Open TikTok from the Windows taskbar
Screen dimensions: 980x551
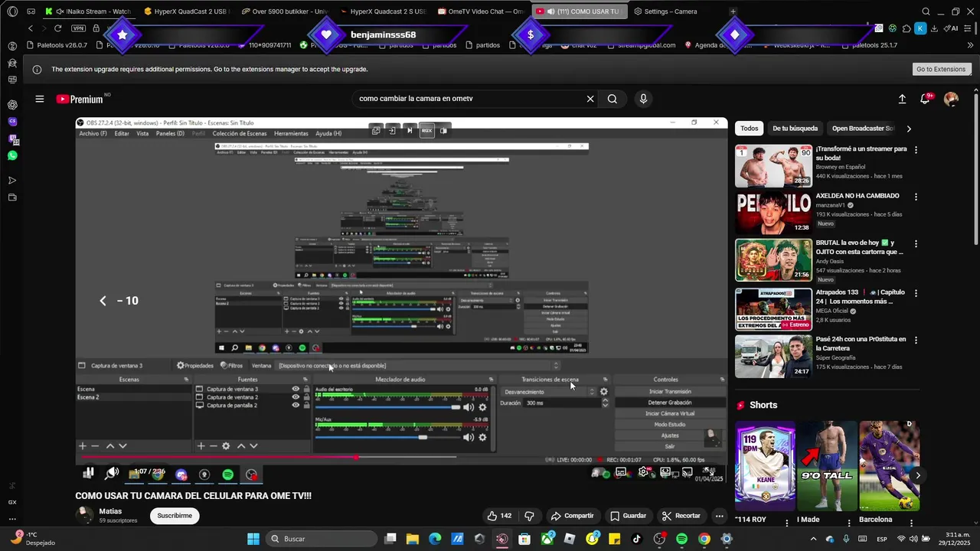tap(637, 539)
